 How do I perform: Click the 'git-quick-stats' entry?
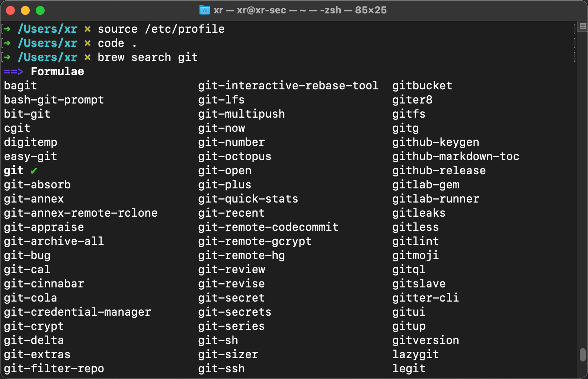click(x=248, y=199)
